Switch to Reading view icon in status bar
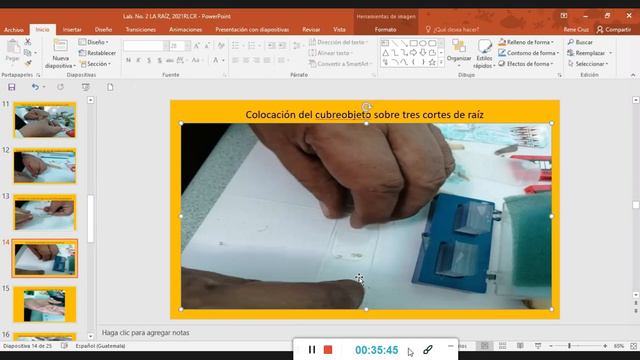Image resolution: width=640 pixels, height=360 pixels. [520, 346]
